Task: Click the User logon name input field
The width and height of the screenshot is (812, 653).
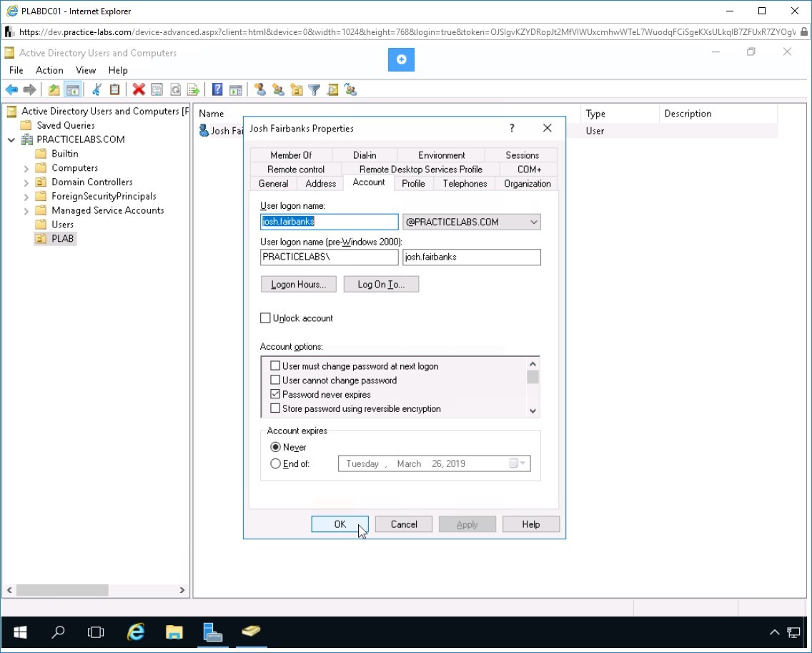Action: pyautogui.click(x=330, y=222)
